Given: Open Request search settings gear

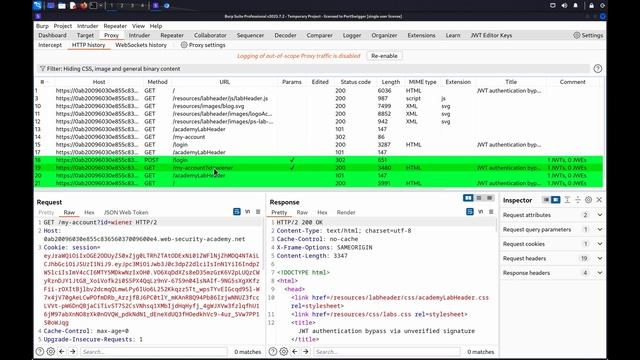Looking at the screenshot, I should coord(51,351).
